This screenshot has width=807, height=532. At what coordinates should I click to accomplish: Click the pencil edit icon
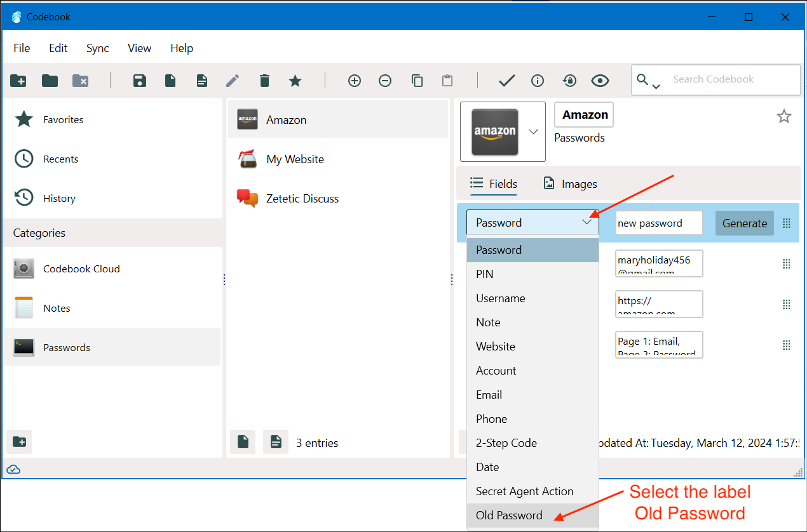click(233, 81)
